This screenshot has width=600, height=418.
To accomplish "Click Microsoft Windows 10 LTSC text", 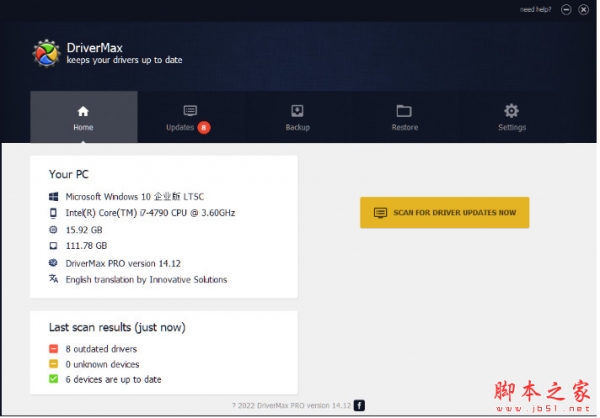I will (x=135, y=197).
